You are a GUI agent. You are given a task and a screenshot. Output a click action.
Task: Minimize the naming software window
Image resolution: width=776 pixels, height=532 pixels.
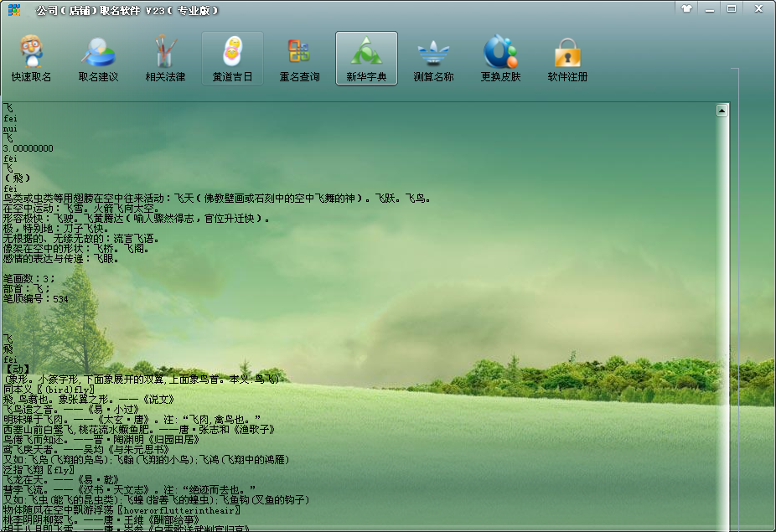[709, 8]
